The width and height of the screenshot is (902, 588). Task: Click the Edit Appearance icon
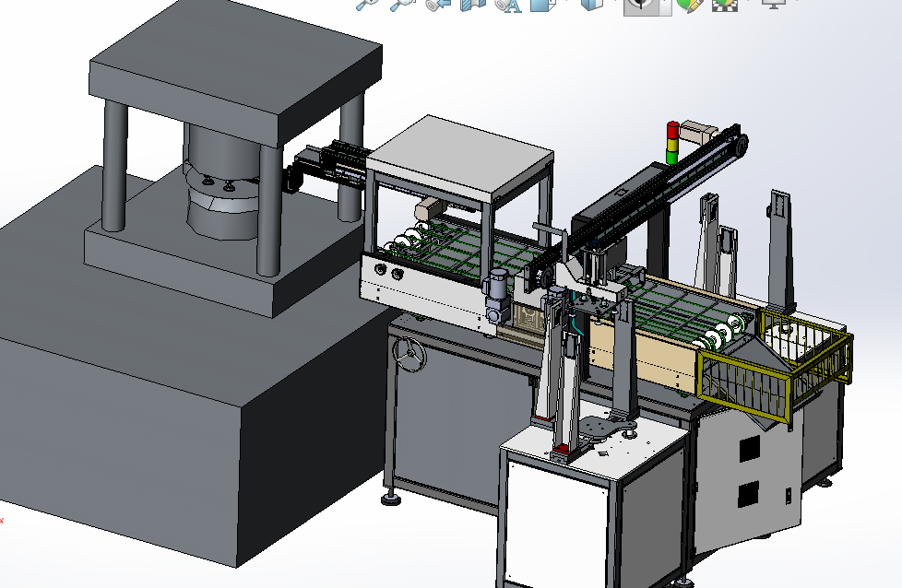pos(689,5)
